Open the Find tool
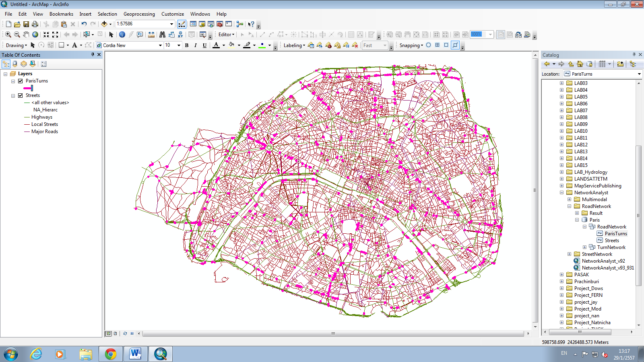This screenshot has width=644, height=362. 163,35
